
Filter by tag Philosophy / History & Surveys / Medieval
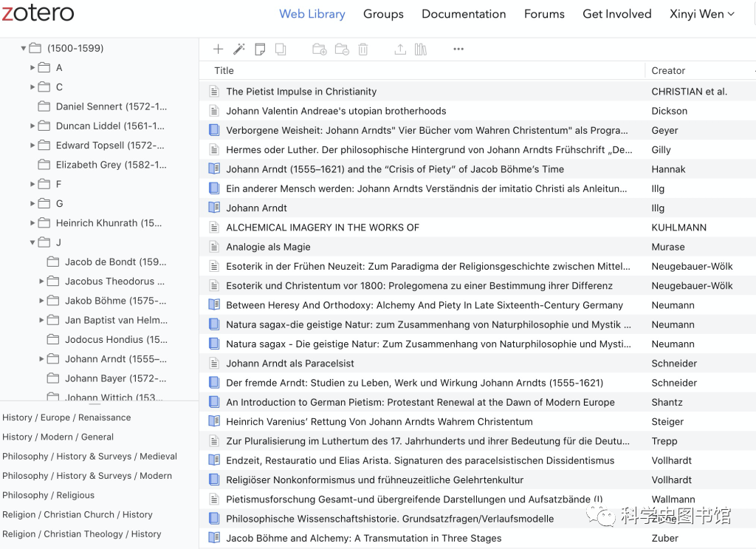pos(89,456)
